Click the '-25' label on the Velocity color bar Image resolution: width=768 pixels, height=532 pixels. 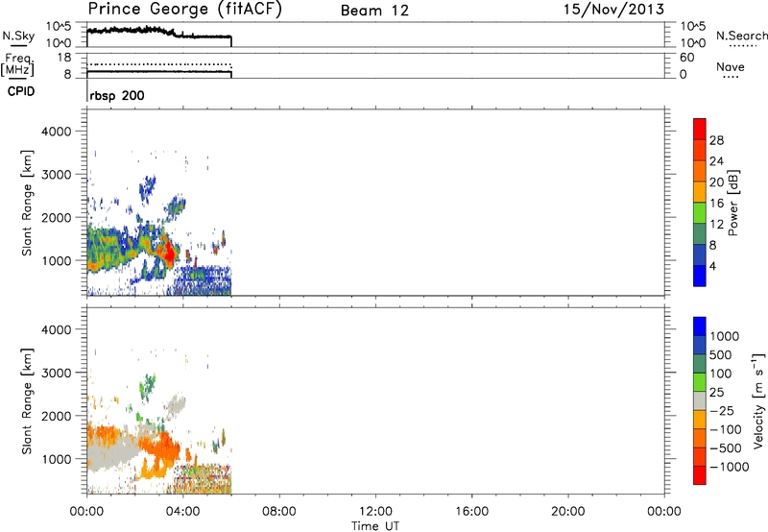tap(721, 411)
